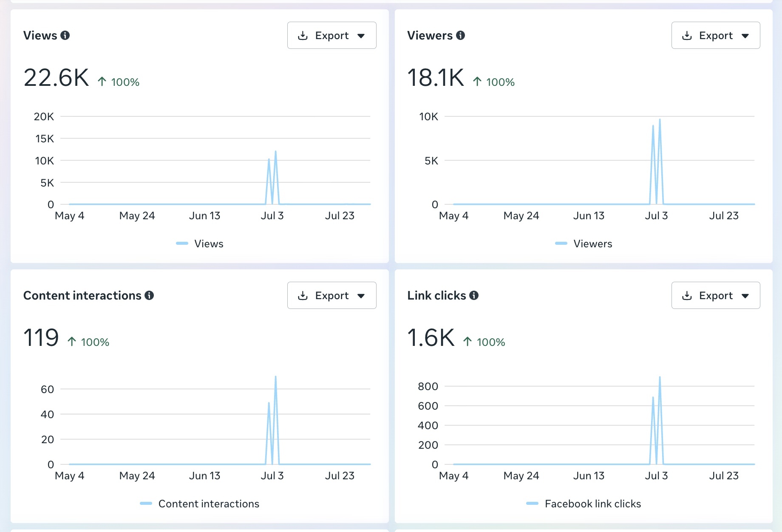
Task: Click download icon in Link clicks Export
Action: point(687,295)
